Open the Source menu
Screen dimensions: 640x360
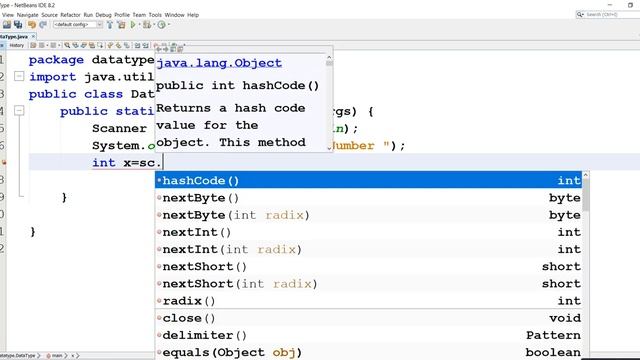49,15
